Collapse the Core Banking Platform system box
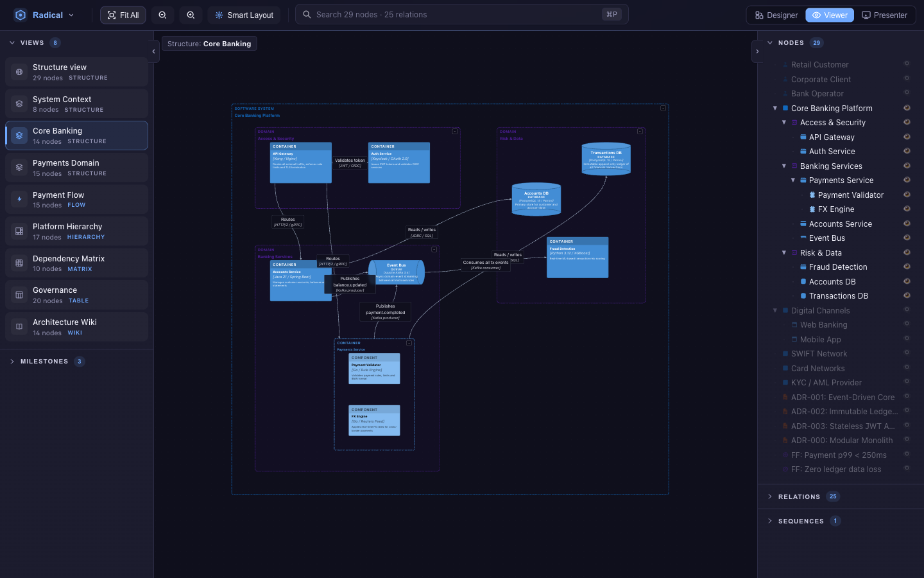 663,108
